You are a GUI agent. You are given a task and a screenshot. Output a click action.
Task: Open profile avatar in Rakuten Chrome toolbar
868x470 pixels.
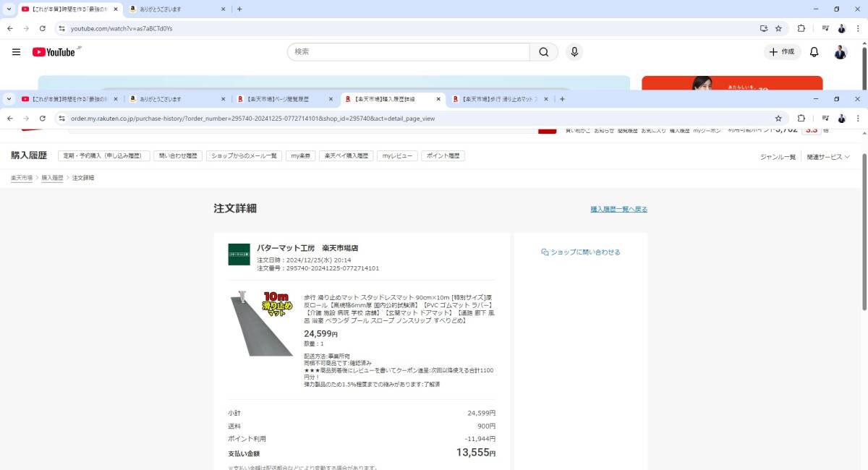point(841,118)
